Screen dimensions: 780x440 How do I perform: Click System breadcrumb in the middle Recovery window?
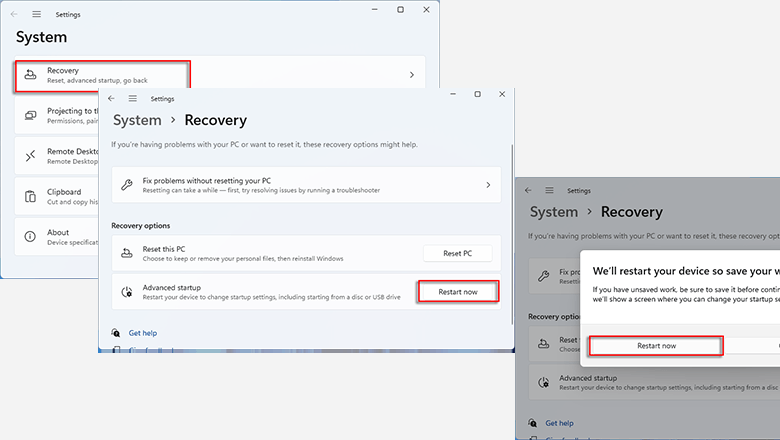tap(137, 120)
